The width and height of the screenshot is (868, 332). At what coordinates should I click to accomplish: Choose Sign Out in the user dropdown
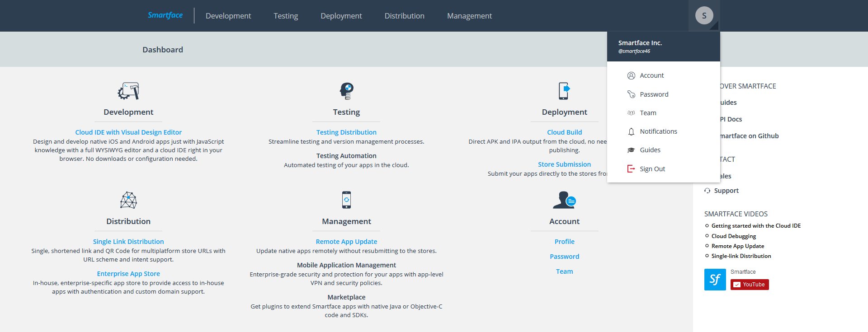point(652,169)
